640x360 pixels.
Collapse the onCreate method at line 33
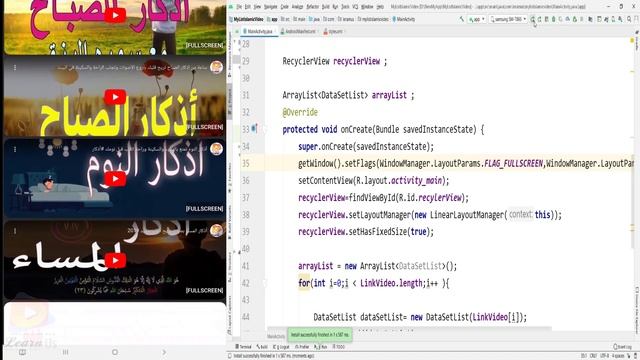(x=265, y=129)
